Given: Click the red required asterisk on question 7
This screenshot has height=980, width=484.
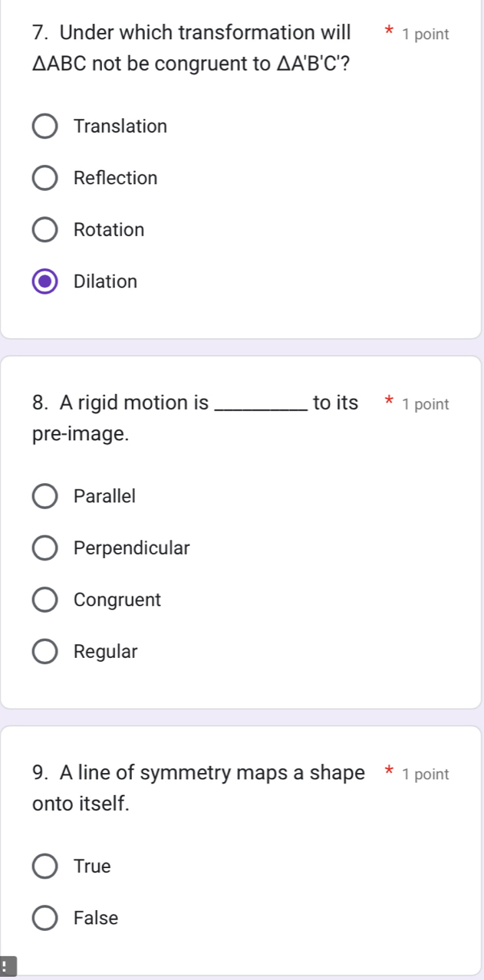Looking at the screenshot, I should [x=389, y=34].
